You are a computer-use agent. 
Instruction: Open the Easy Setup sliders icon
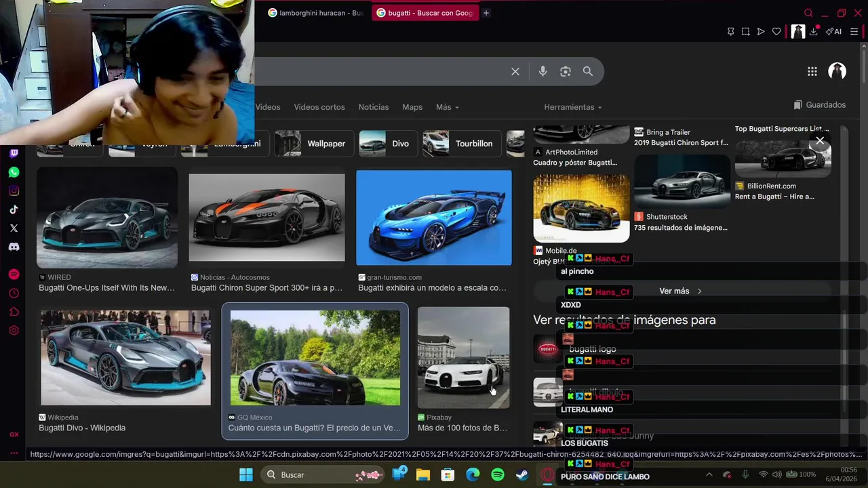(x=854, y=31)
